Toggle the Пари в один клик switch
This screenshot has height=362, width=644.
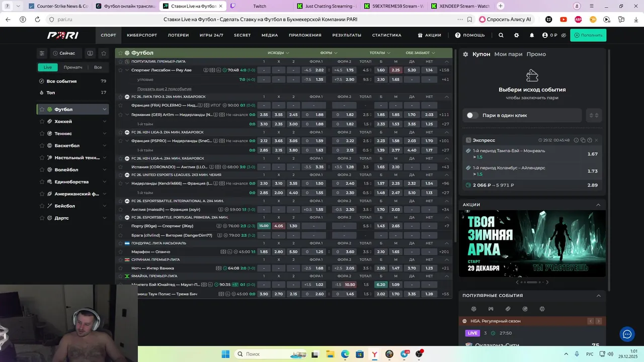coord(472,115)
